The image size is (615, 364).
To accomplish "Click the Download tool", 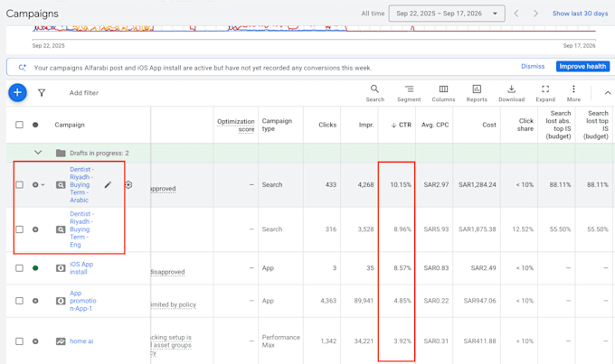I will point(512,93).
